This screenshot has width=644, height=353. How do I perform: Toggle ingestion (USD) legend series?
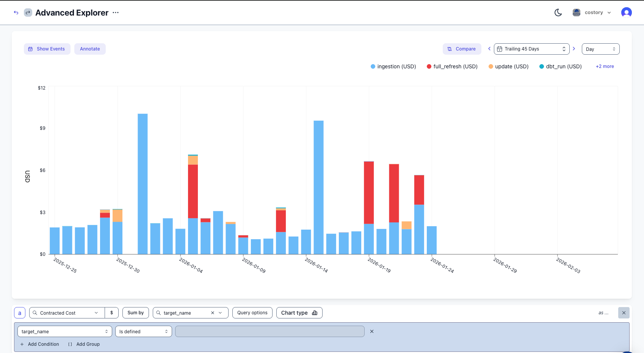393,66
